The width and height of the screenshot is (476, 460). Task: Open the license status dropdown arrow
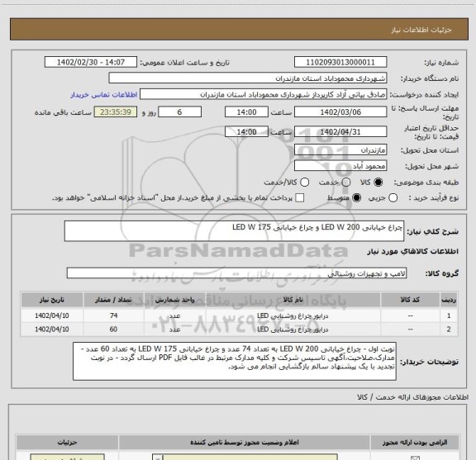(157, 458)
